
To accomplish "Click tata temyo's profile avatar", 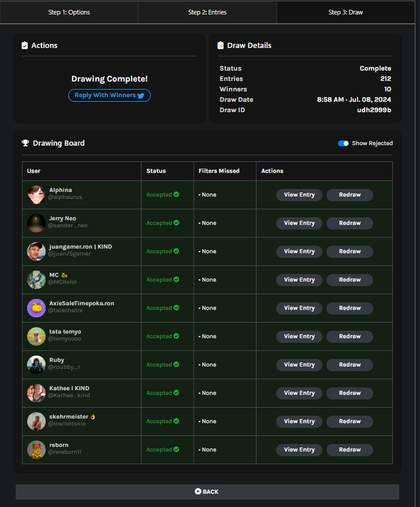I will (x=36, y=336).
